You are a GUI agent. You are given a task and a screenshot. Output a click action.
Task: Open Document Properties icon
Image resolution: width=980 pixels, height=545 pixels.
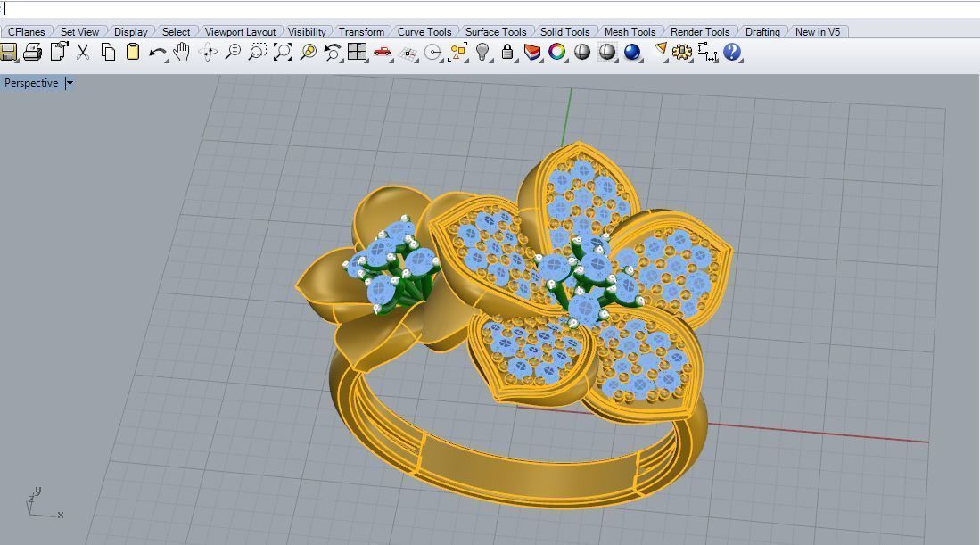pos(59,52)
